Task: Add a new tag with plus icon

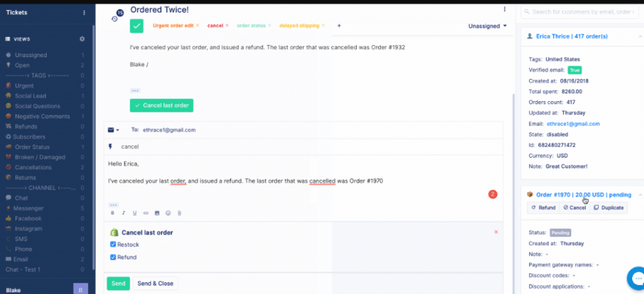Action: coord(339,25)
